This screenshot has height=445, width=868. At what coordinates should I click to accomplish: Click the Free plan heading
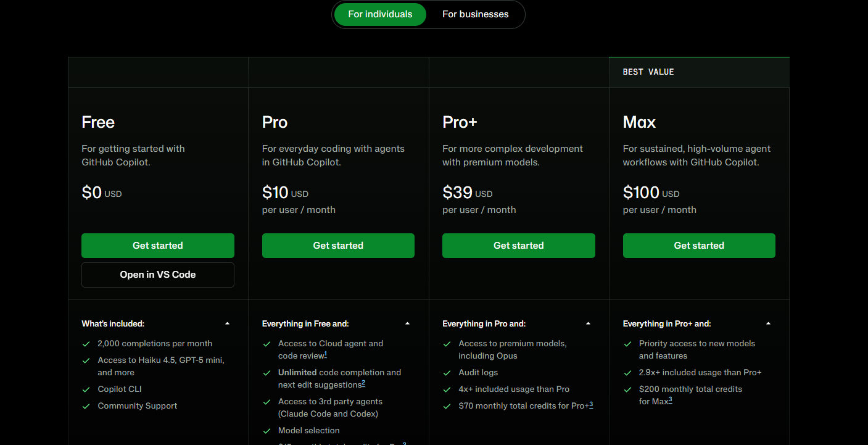(x=98, y=122)
